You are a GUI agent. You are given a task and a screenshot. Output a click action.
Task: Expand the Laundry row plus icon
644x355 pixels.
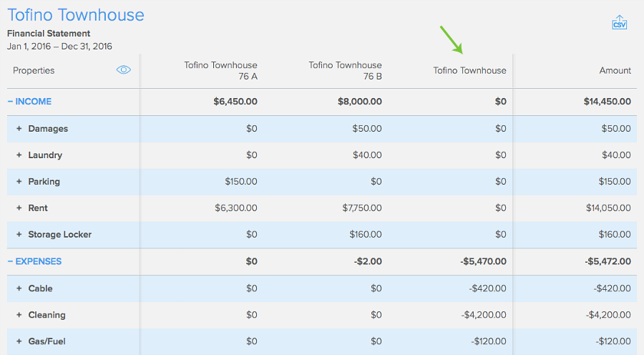click(x=19, y=155)
